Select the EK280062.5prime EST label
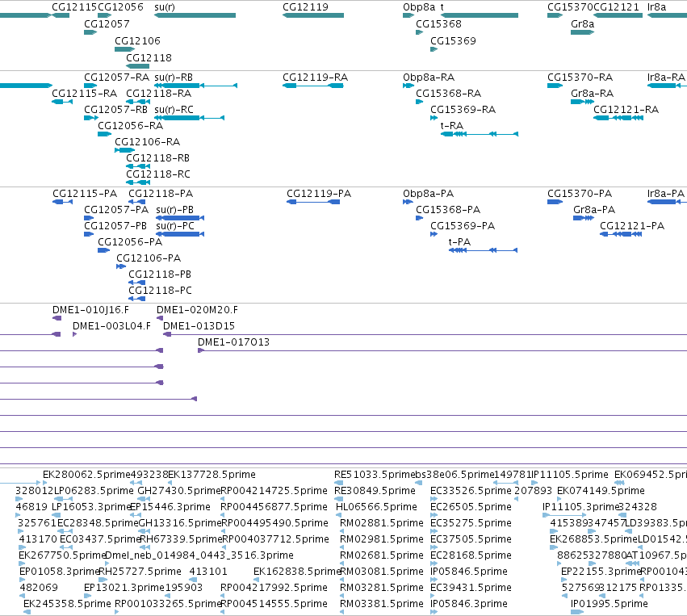Viewport: 687px width, 616px height. (x=86, y=475)
